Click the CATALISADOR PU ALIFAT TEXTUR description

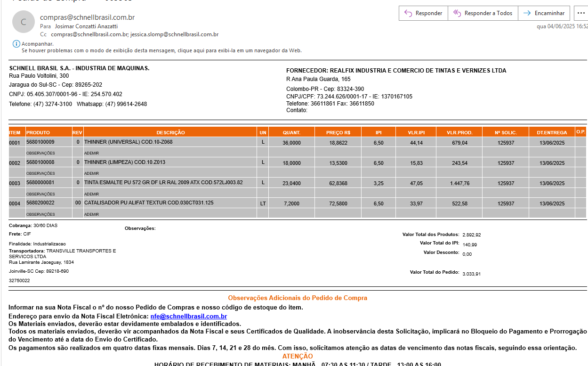coord(149,203)
